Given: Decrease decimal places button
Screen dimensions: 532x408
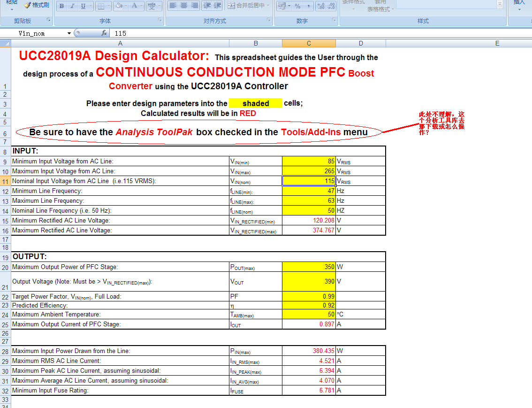Looking at the screenshot, I should click(x=331, y=6).
